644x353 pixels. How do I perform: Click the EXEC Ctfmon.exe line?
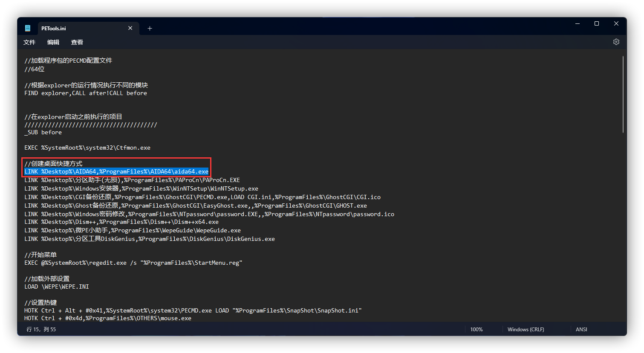[87, 148]
